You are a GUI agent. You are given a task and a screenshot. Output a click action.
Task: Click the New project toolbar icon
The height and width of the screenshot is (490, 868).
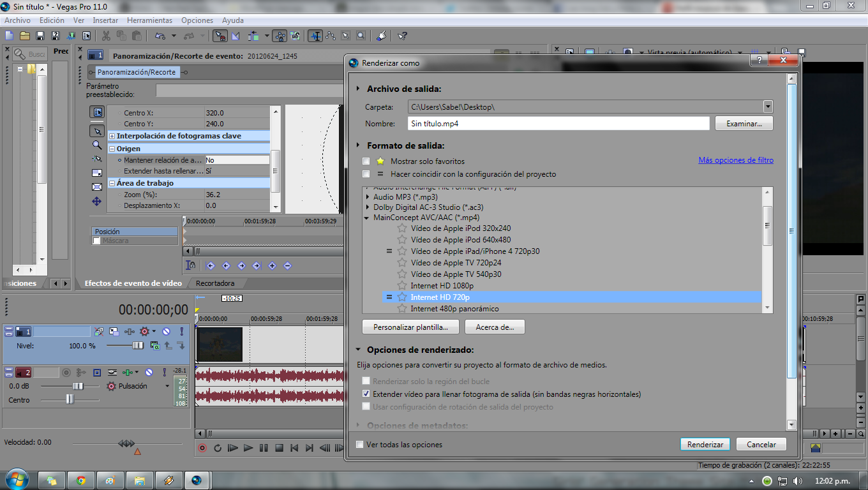tap(10, 36)
